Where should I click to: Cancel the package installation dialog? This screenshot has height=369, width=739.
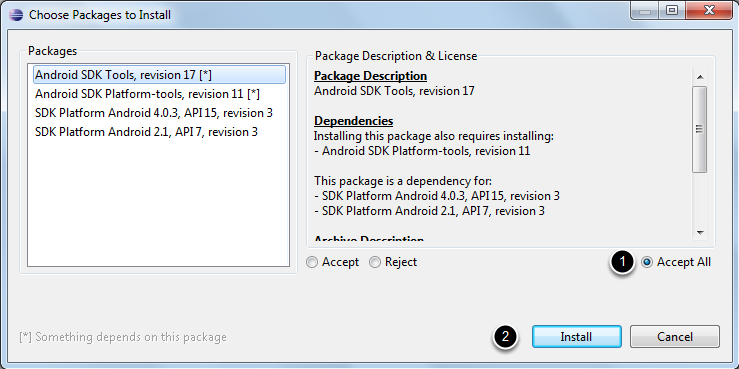pyautogui.click(x=674, y=337)
